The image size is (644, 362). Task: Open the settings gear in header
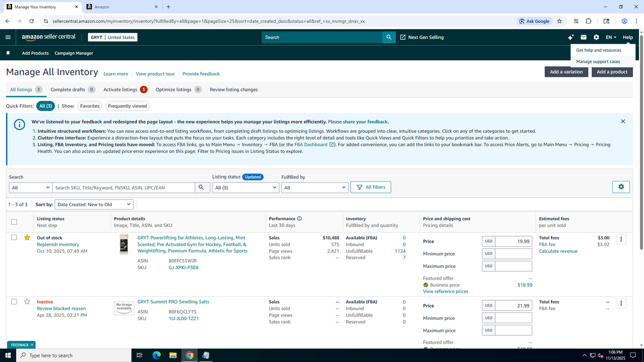point(596,37)
